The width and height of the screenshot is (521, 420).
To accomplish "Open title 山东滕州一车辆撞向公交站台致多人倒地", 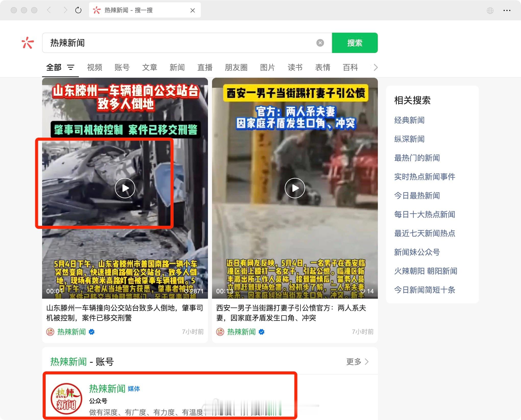I will (125, 313).
